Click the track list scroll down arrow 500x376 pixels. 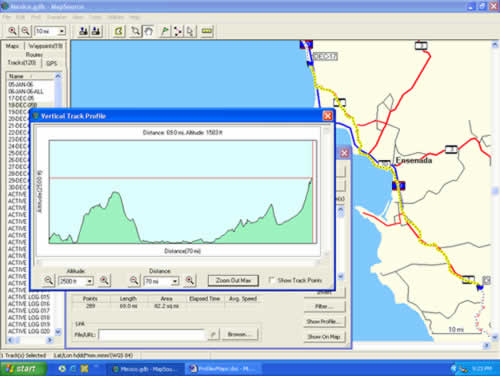(x=58, y=332)
